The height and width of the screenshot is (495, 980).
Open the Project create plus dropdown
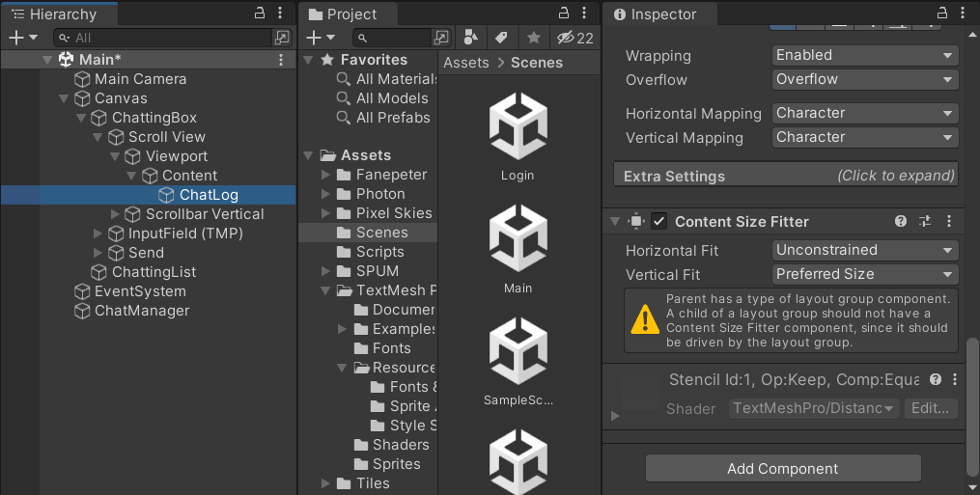[321, 38]
